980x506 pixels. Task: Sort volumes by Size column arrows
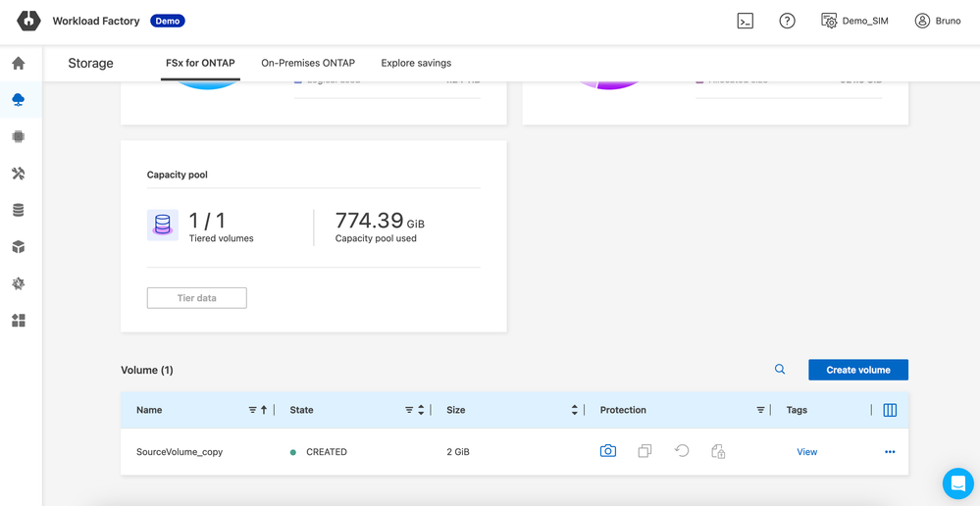coord(575,410)
